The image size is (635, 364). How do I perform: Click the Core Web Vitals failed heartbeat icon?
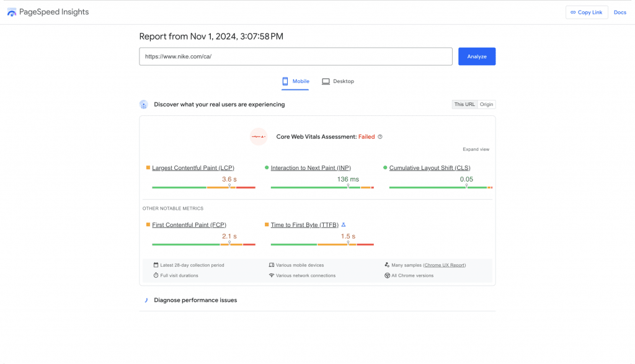click(259, 137)
